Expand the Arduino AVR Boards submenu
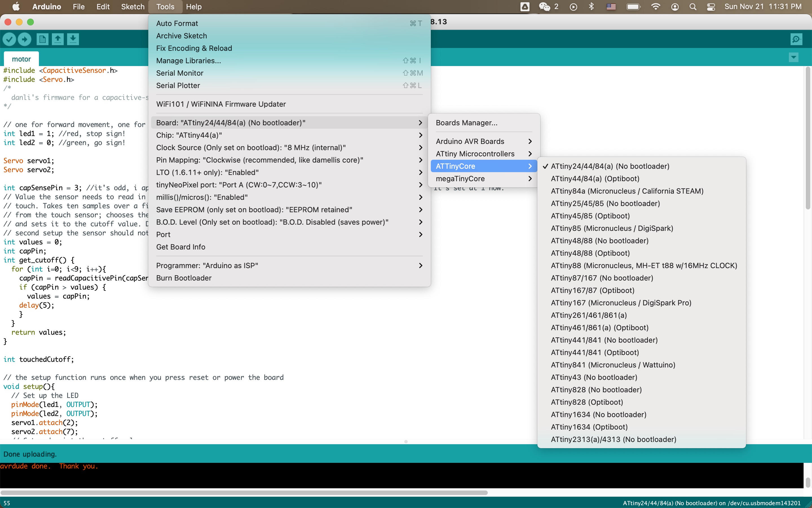The width and height of the screenshot is (812, 508). 484,141
